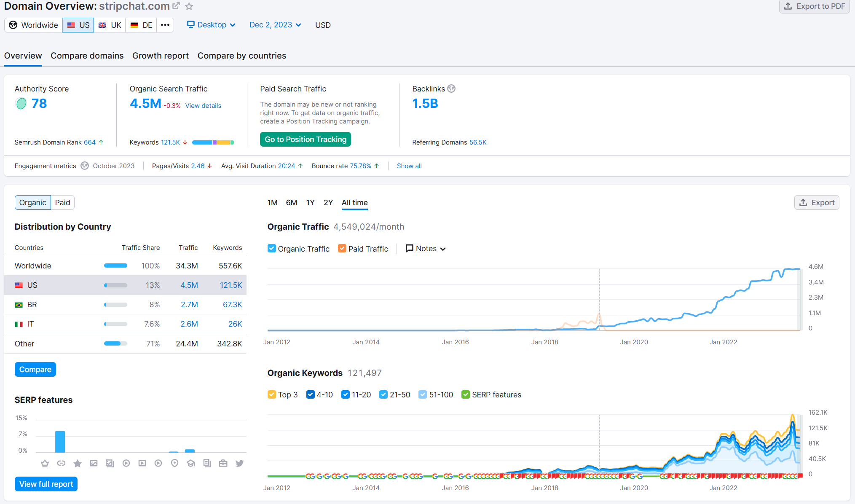
Task: Click the Backlinks 1.5B value
Action: [x=425, y=104]
